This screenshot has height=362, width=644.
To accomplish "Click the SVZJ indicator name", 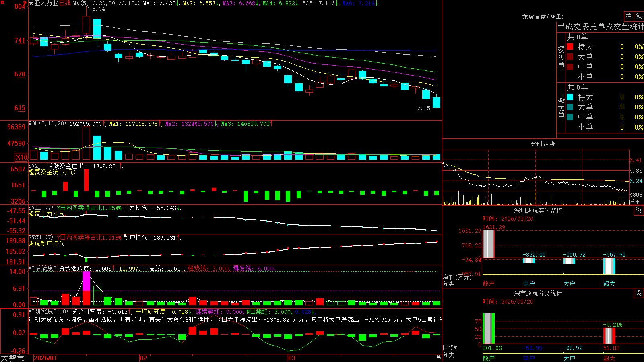I will click(35, 166).
